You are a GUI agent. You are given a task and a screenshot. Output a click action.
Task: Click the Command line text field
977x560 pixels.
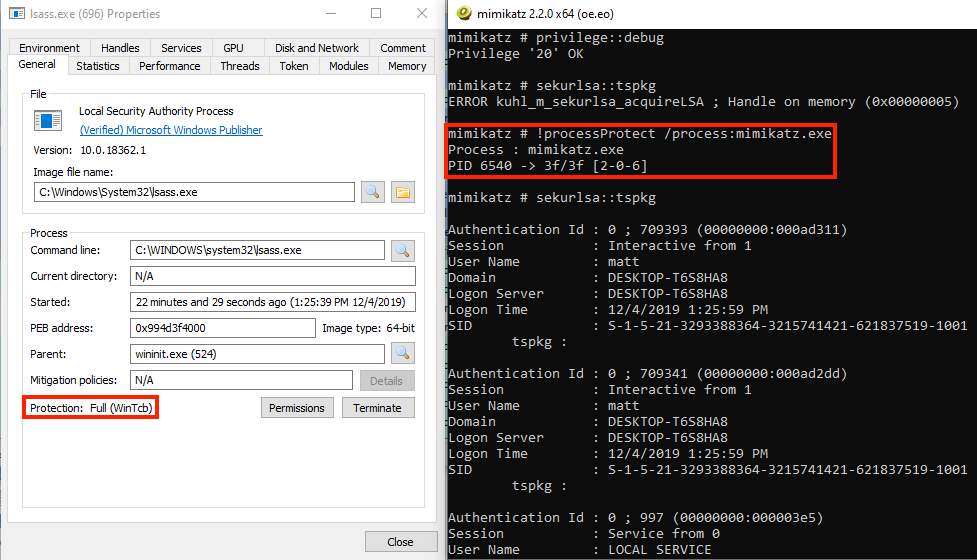[x=257, y=250]
